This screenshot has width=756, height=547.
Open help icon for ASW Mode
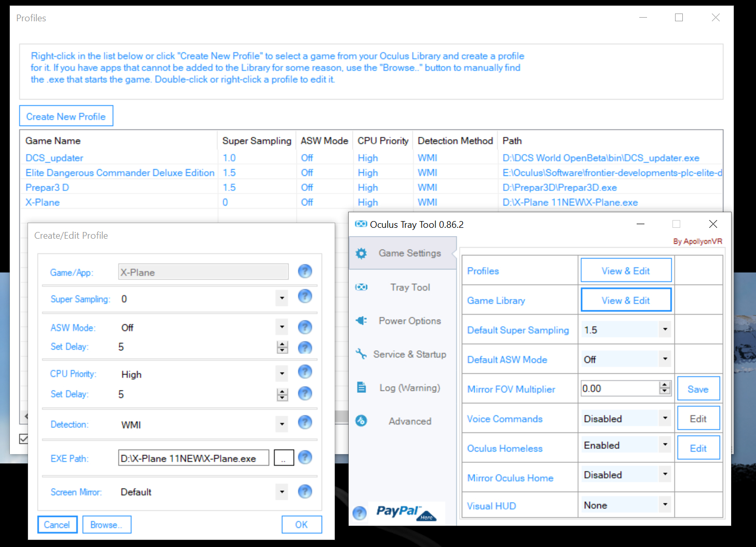pos(305,327)
